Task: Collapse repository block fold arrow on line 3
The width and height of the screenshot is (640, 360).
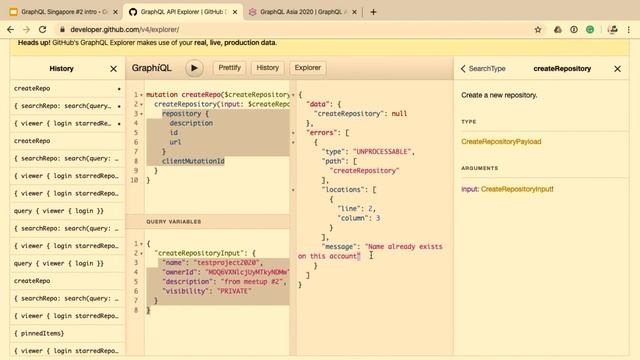Action: [141, 114]
